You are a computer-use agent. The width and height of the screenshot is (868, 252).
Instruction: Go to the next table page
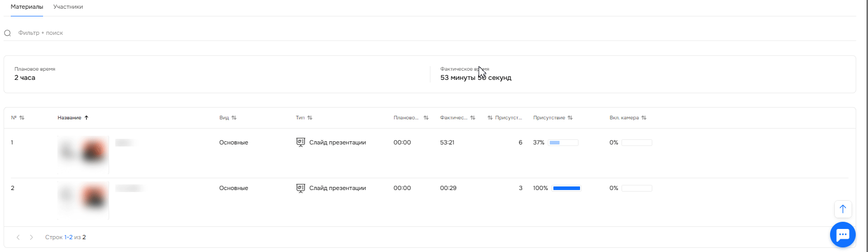[x=31, y=238]
